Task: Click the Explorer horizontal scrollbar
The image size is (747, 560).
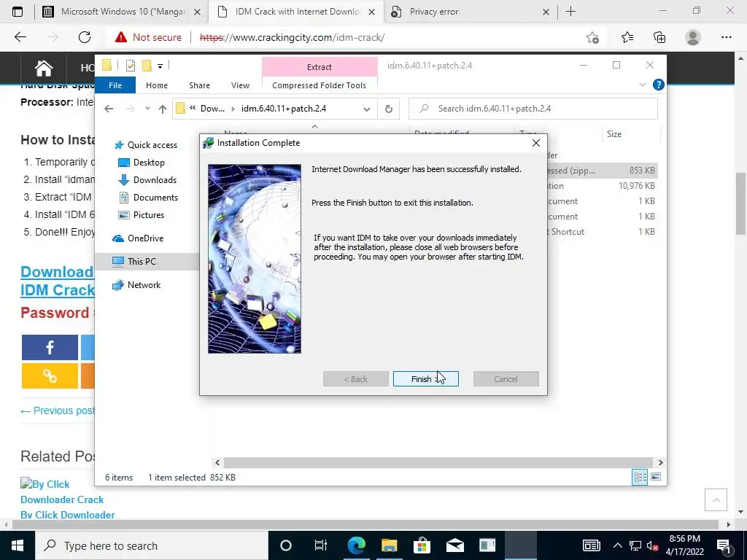Action: (438, 462)
